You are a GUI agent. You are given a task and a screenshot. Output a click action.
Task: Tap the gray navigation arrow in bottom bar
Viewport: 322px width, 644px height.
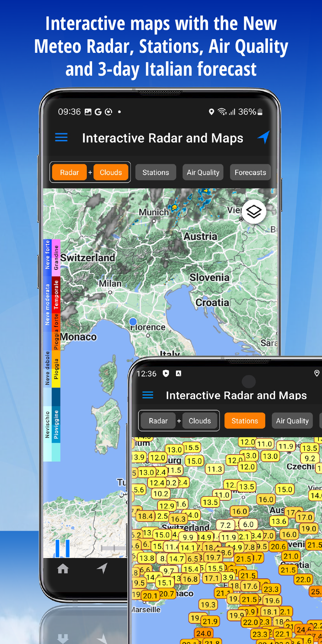(102, 568)
